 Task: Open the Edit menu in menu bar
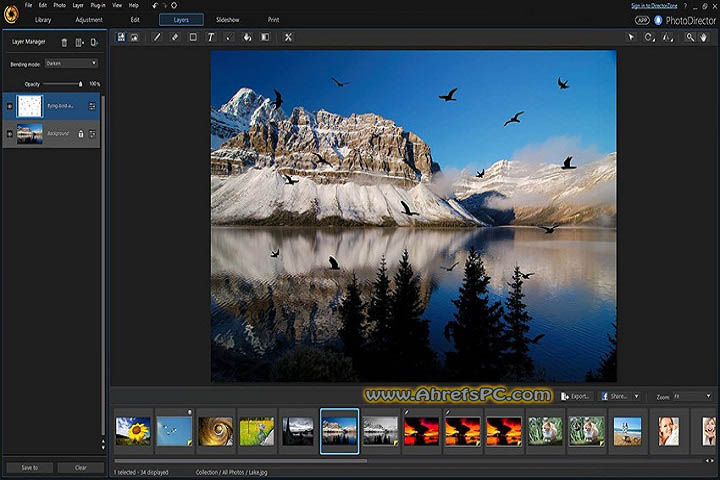[43, 6]
